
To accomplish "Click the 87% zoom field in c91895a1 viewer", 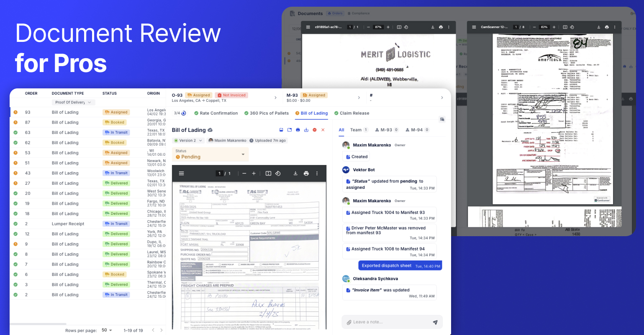I will tap(378, 27).
